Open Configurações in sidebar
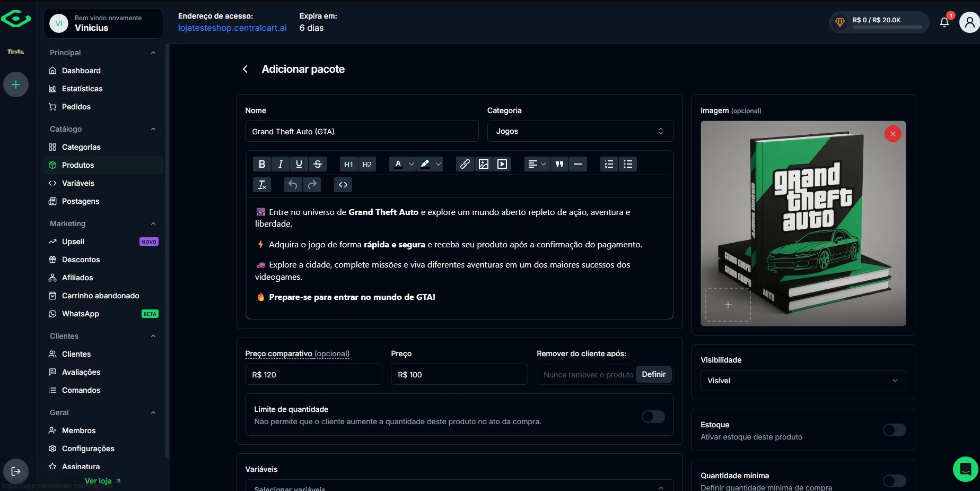The image size is (980, 491). pos(103,449)
